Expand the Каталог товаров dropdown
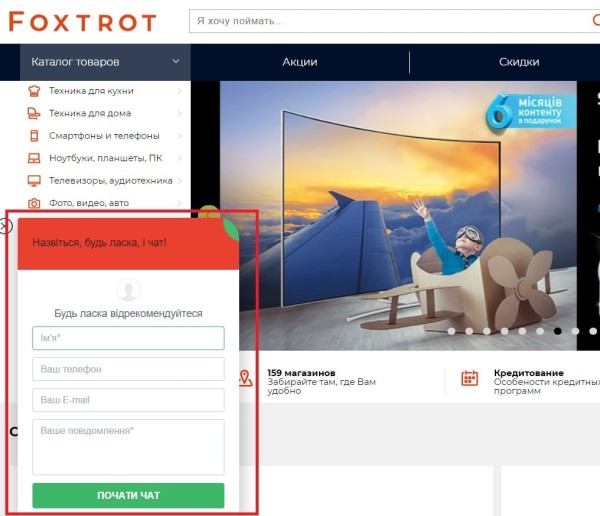Viewport: 600px width, 516px height. [x=176, y=61]
